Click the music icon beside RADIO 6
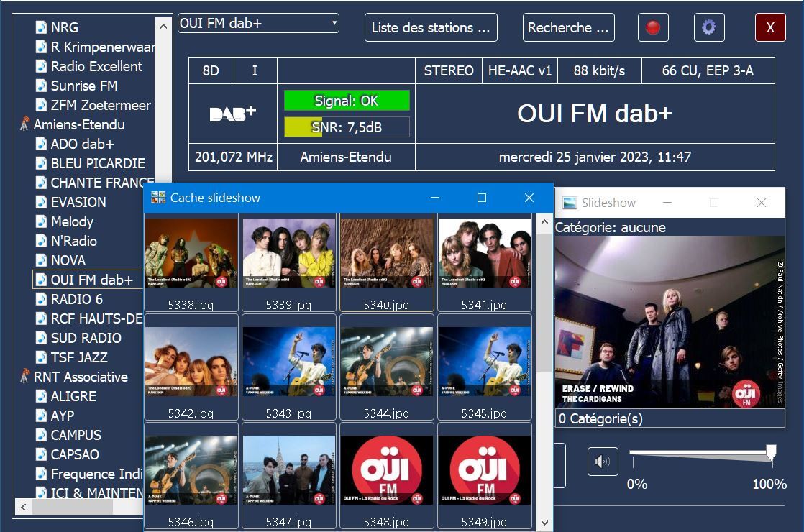 point(41,299)
